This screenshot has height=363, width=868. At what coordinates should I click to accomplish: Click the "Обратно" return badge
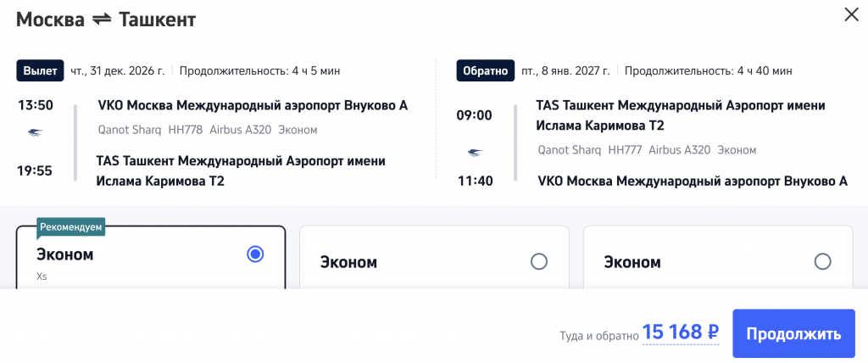coord(484,70)
